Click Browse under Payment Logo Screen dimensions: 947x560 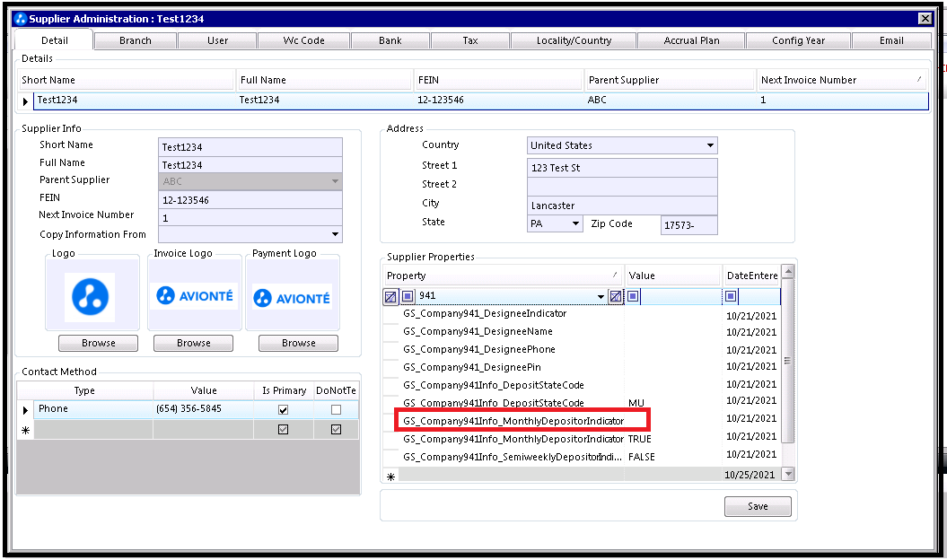298,343
